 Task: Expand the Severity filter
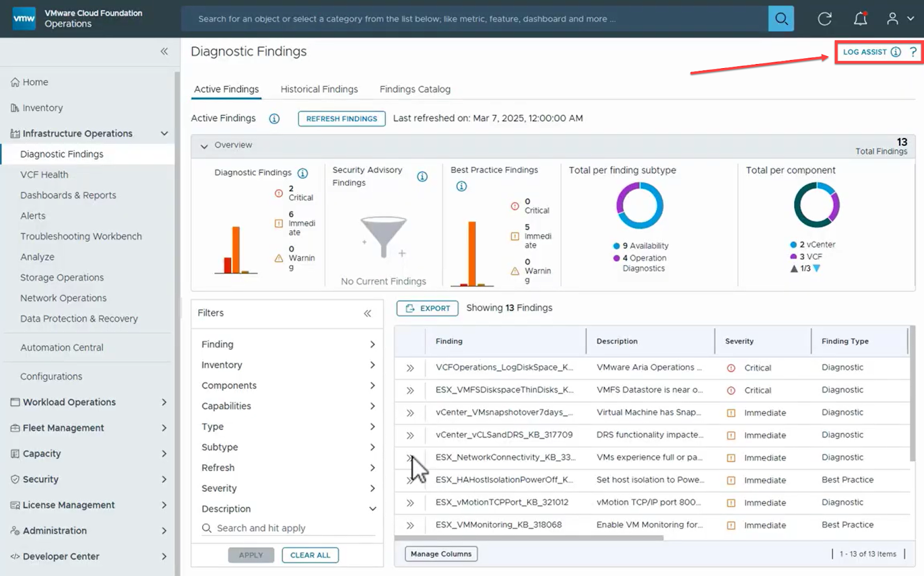point(372,488)
